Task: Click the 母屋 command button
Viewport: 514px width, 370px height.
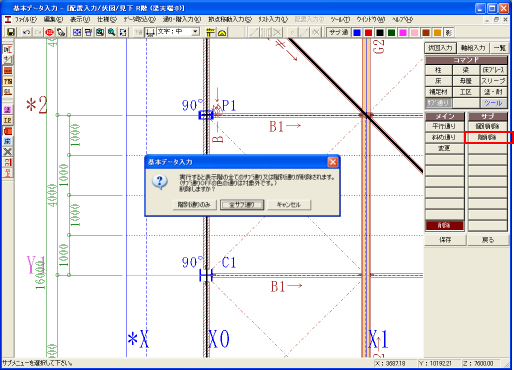Action: click(x=466, y=81)
